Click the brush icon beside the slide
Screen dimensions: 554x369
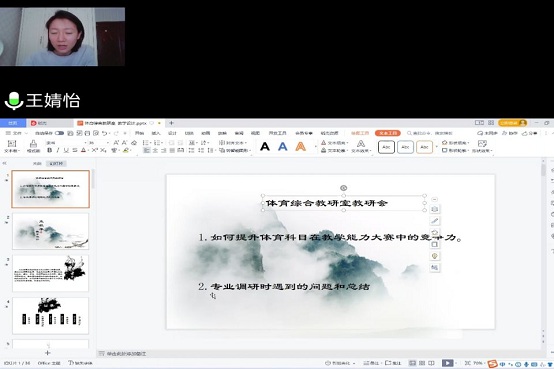[435, 221]
